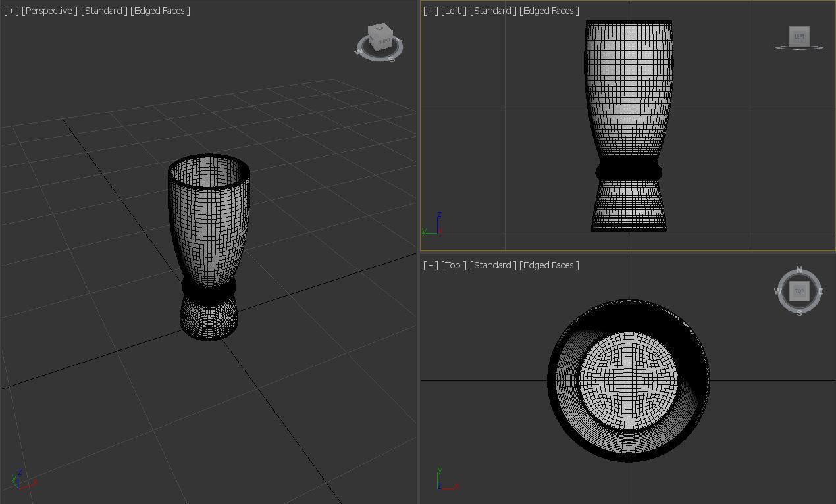Click the E compass letter in Top viewport
The image size is (836, 504).
click(821, 291)
